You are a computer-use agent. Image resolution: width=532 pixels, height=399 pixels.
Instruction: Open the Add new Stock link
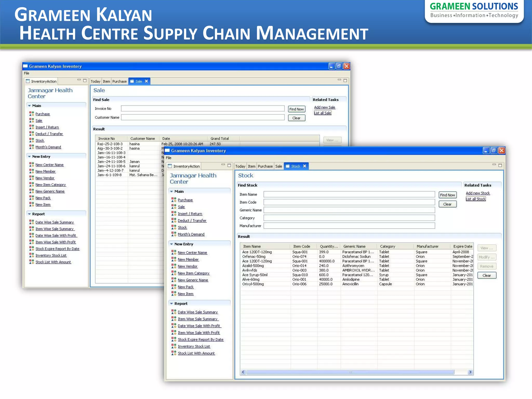(x=478, y=193)
